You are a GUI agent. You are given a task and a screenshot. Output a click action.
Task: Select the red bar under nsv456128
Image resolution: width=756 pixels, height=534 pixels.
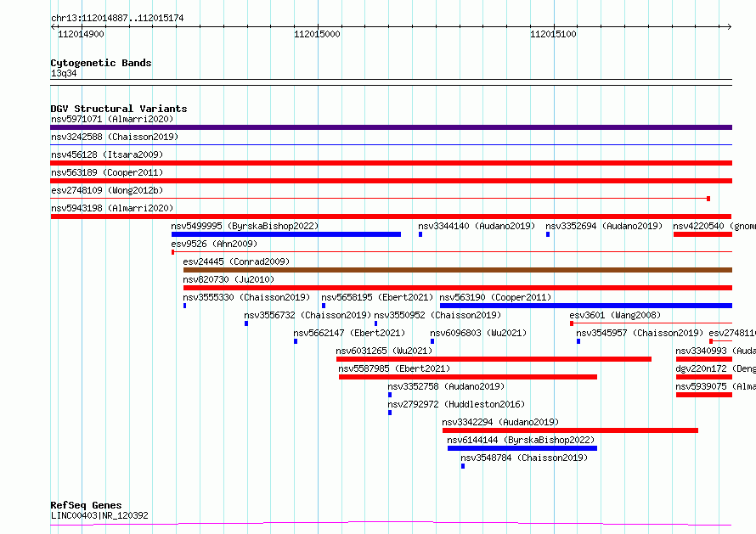point(391,163)
